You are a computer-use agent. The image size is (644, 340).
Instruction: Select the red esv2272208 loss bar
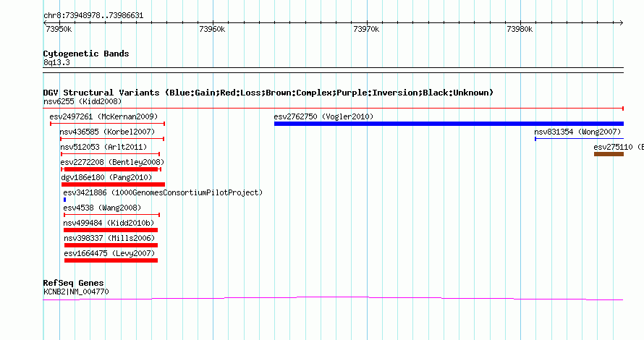[111, 169]
